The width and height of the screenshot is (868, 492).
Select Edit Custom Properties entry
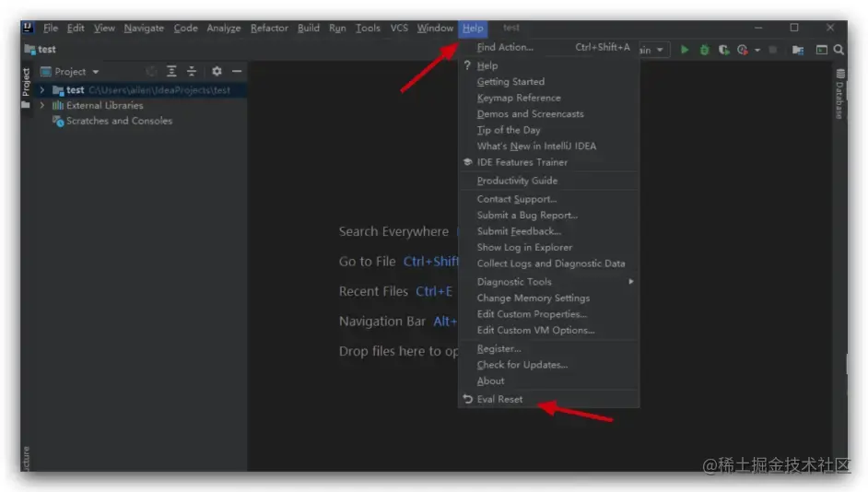[x=548, y=314]
